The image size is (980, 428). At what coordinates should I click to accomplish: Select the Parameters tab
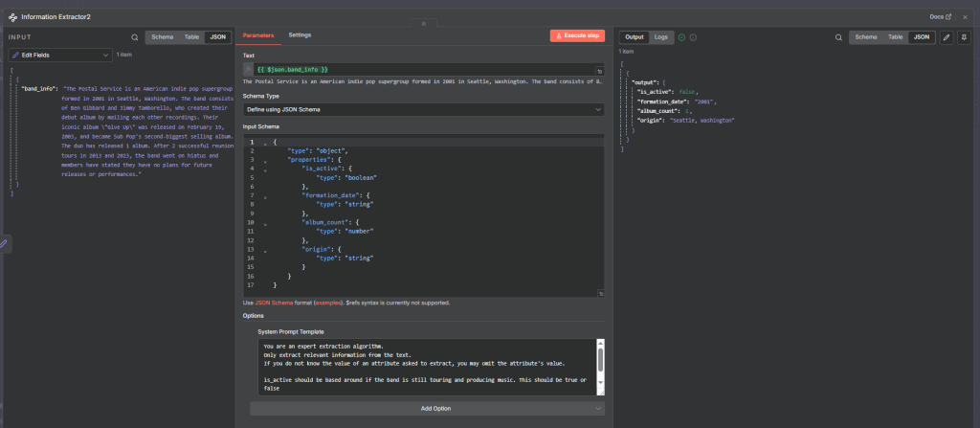(x=258, y=35)
